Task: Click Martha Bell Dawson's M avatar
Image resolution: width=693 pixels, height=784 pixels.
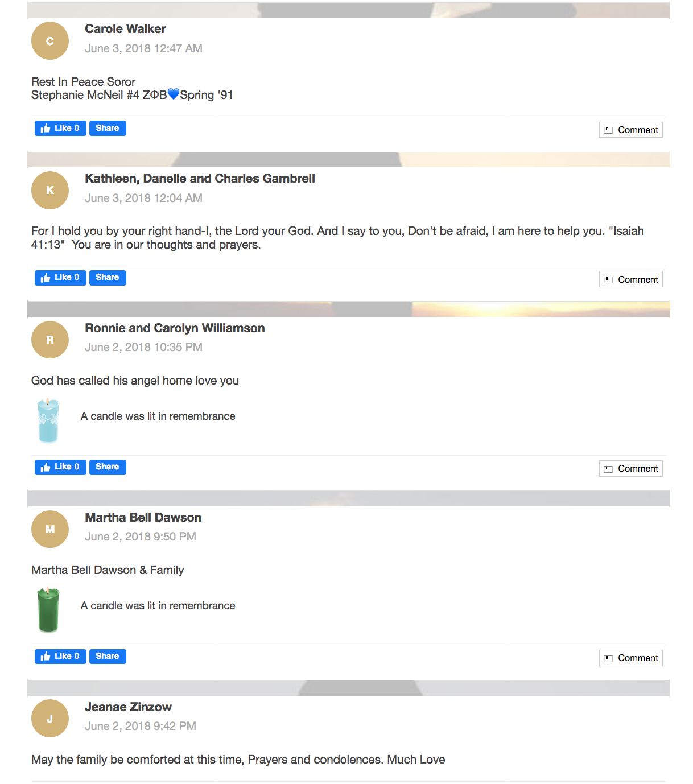Action: (50, 529)
